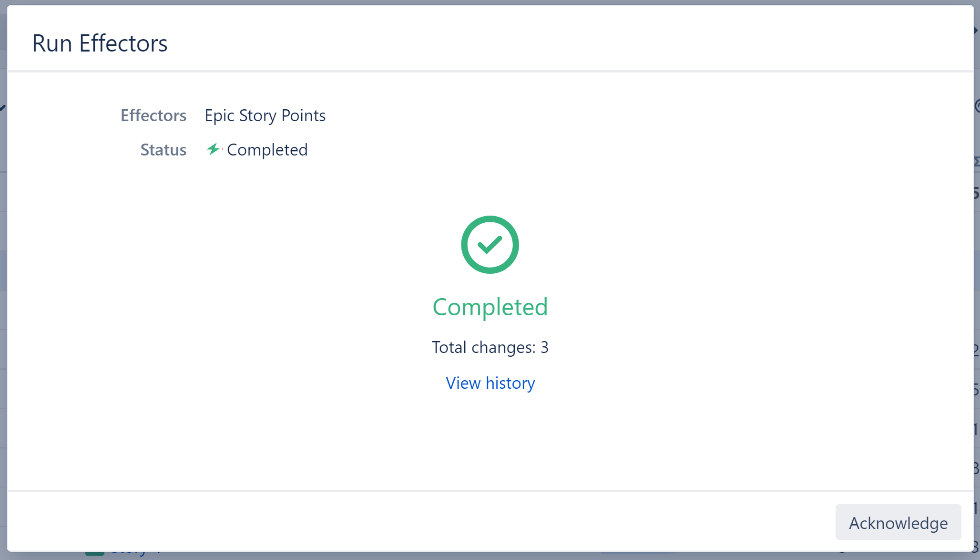Click the large green checkmark circle icon
The height and width of the screenshot is (560, 980).
tap(490, 245)
